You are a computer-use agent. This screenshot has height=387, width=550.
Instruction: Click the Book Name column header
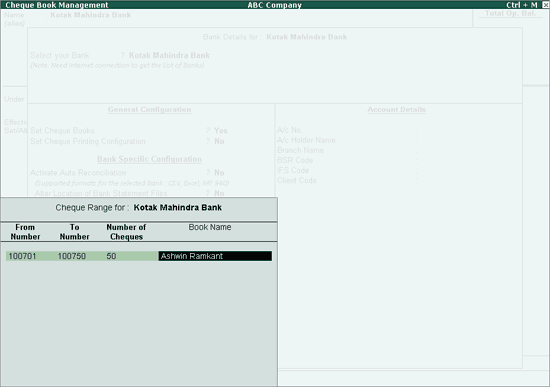[210, 227]
